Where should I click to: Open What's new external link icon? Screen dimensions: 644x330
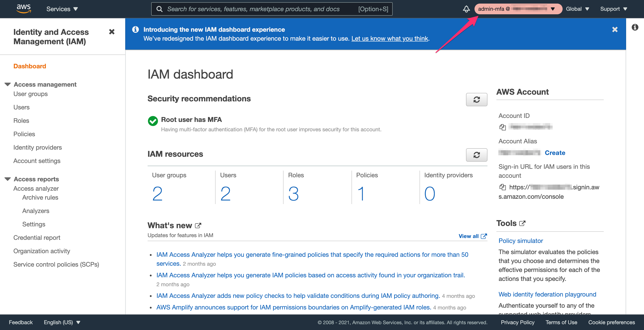point(198,226)
